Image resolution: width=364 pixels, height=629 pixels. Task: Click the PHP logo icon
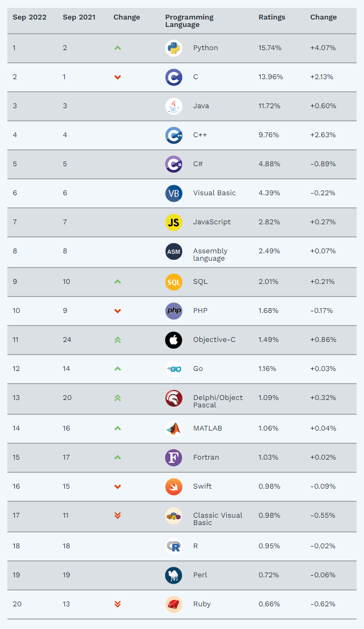174,311
